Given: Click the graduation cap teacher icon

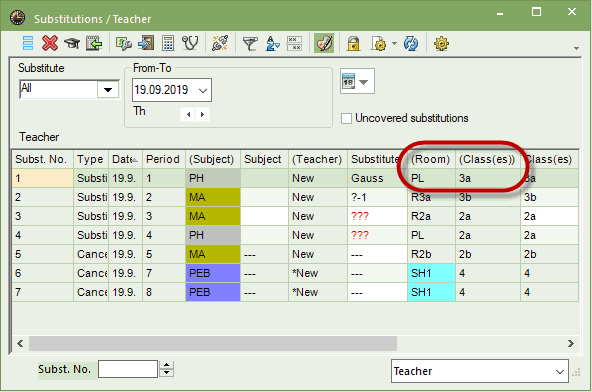Looking at the screenshot, I should (x=72, y=43).
